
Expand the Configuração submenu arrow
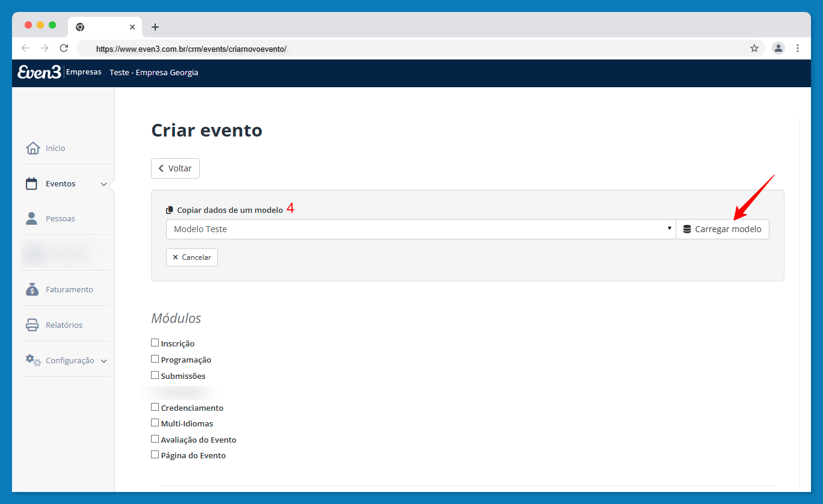click(103, 361)
